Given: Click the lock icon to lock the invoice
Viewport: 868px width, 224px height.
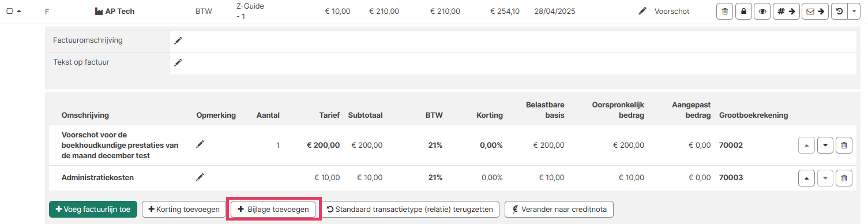Looking at the screenshot, I should pyautogui.click(x=743, y=11).
